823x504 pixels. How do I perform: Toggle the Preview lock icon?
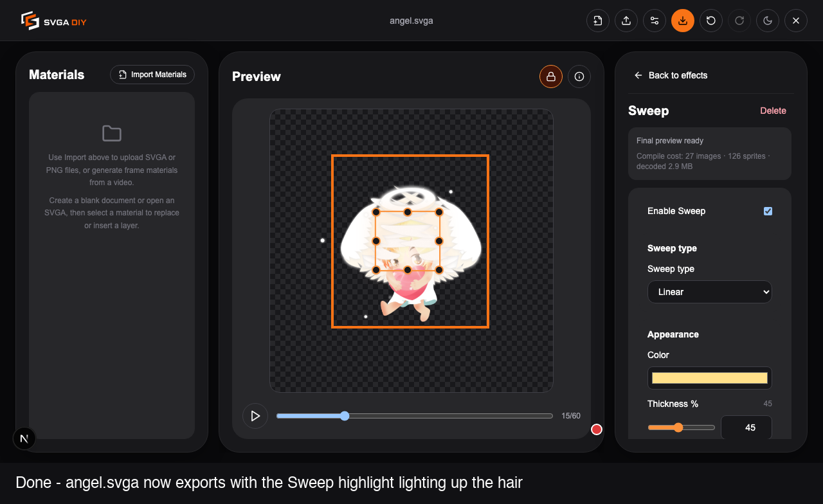pyautogui.click(x=551, y=76)
